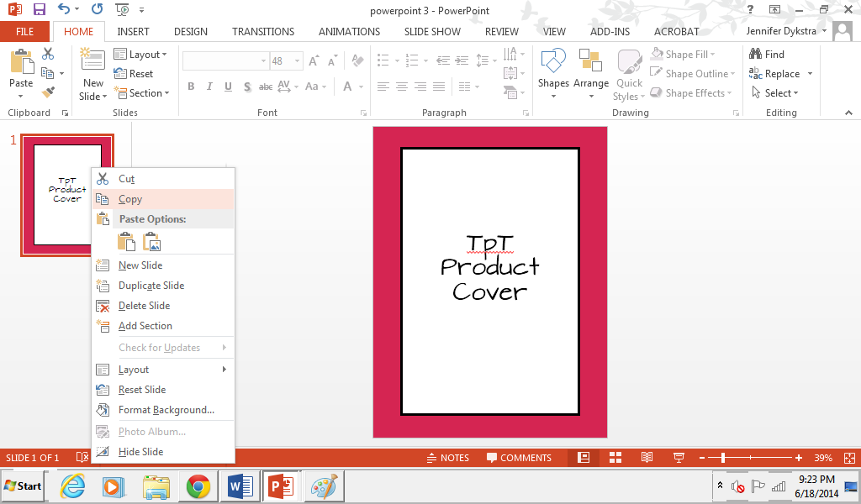Toggle Center paragraph alignment
The width and height of the screenshot is (861, 504).
coord(402,87)
